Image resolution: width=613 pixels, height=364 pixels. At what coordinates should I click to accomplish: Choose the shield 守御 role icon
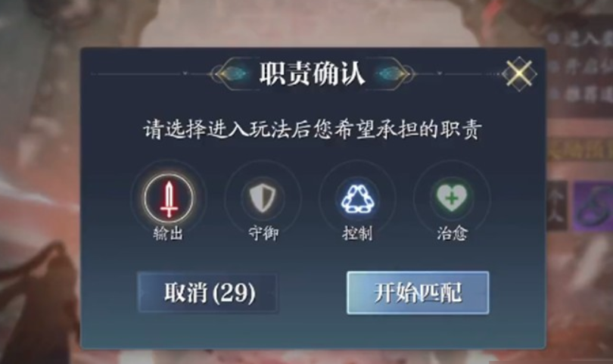click(x=263, y=198)
